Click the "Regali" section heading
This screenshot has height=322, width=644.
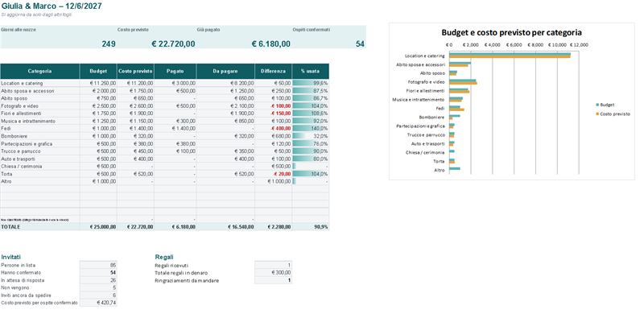(x=164, y=257)
